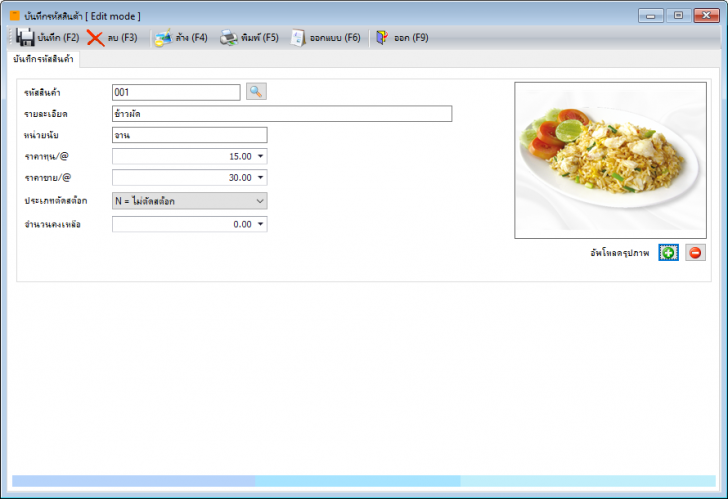This screenshot has height=499, width=728.
Task: Close the product record window
Action: click(x=706, y=16)
